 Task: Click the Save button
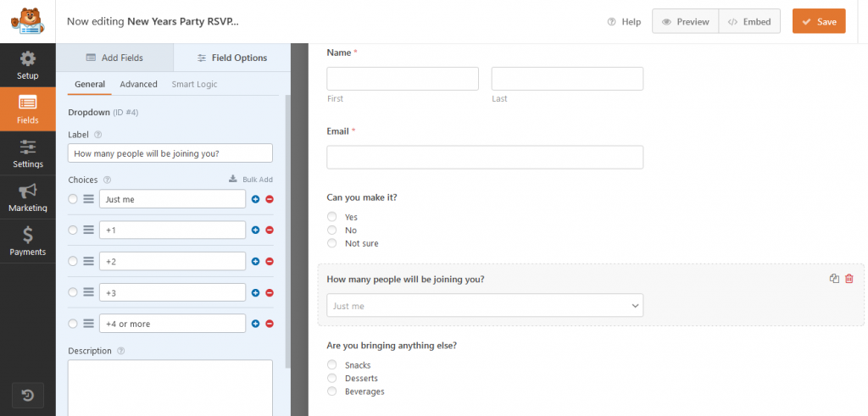point(818,22)
